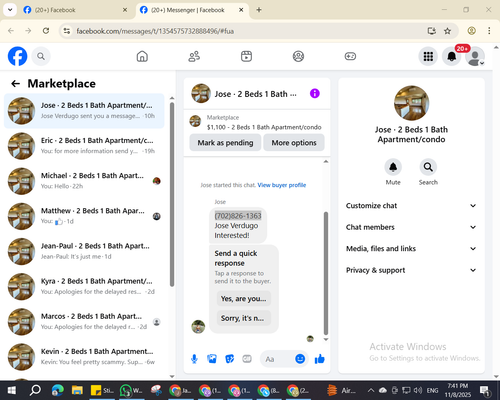The image size is (500, 400).
Task: Open the emoji picker smiley
Action: click(x=300, y=359)
